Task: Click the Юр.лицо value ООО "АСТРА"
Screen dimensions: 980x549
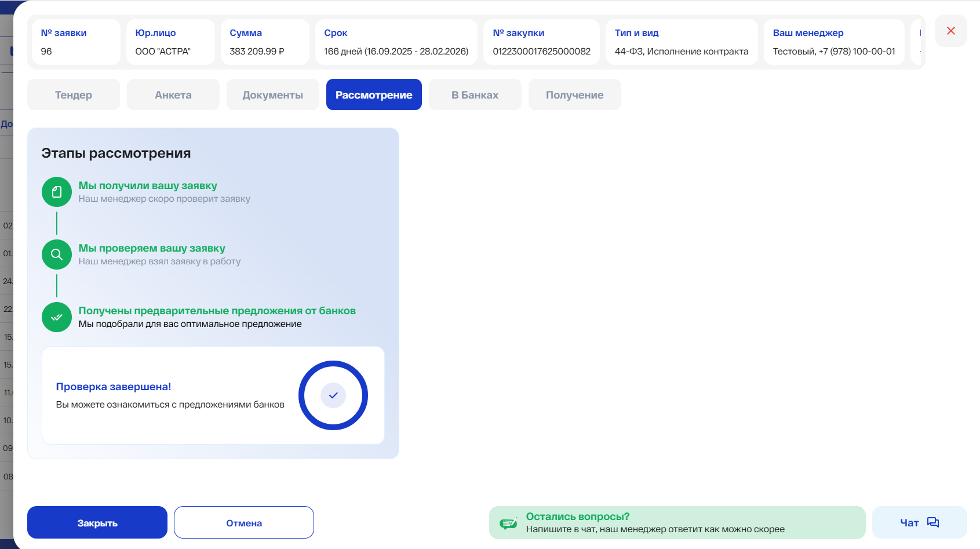Action: (x=163, y=51)
